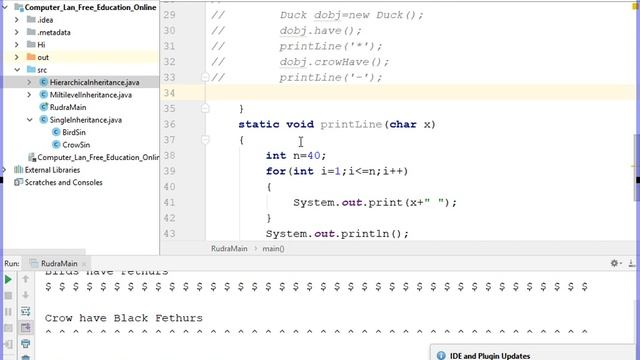This screenshot has width=640, height=360.
Task: Click the Print icon in Run console toolbar
Action: pos(25,344)
